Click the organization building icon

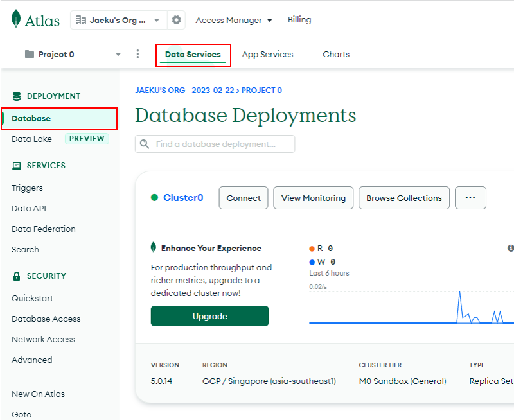pyautogui.click(x=81, y=21)
